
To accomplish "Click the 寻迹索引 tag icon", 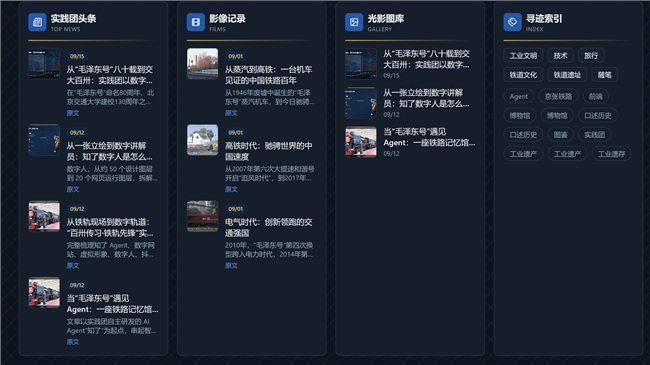I will point(512,22).
